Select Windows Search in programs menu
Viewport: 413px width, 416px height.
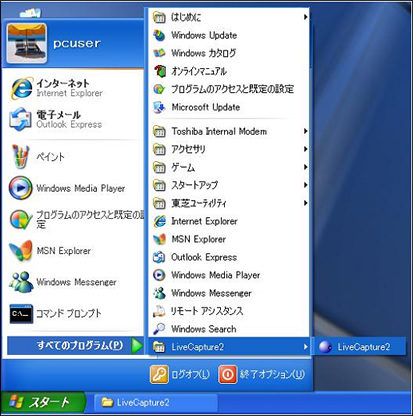coord(230,329)
